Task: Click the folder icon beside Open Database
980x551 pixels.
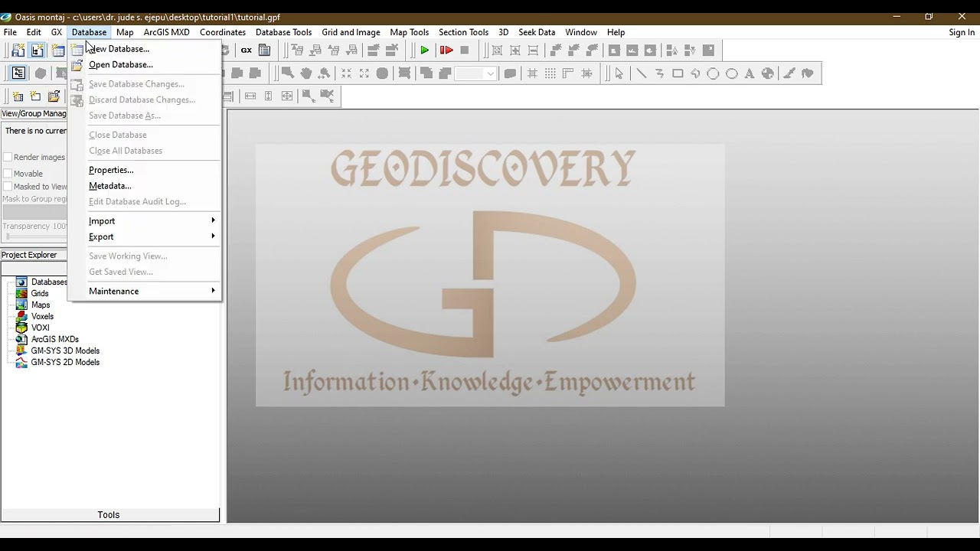Action: click(x=77, y=65)
